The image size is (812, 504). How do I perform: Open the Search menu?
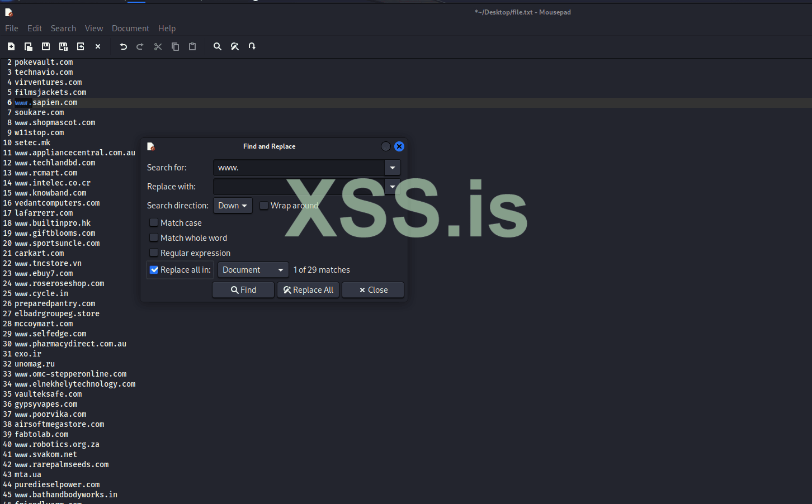click(x=63, y=28)
